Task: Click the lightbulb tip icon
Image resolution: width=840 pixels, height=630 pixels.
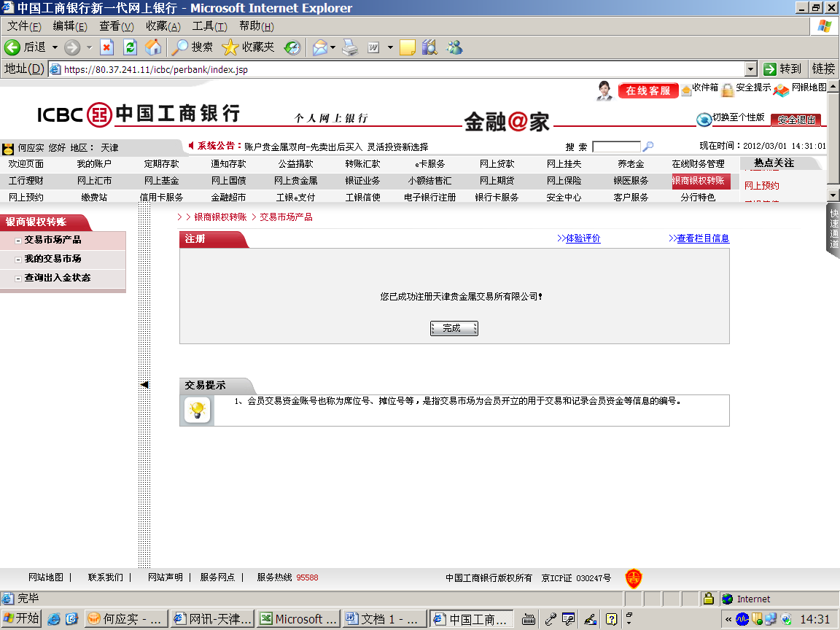Action: coord(197,411)
